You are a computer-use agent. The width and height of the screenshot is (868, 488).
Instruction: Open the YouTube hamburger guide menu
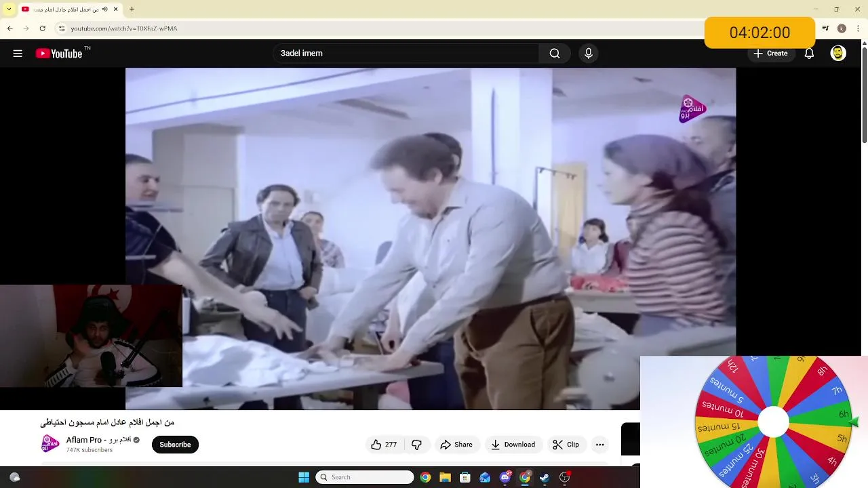click(18, 54)
